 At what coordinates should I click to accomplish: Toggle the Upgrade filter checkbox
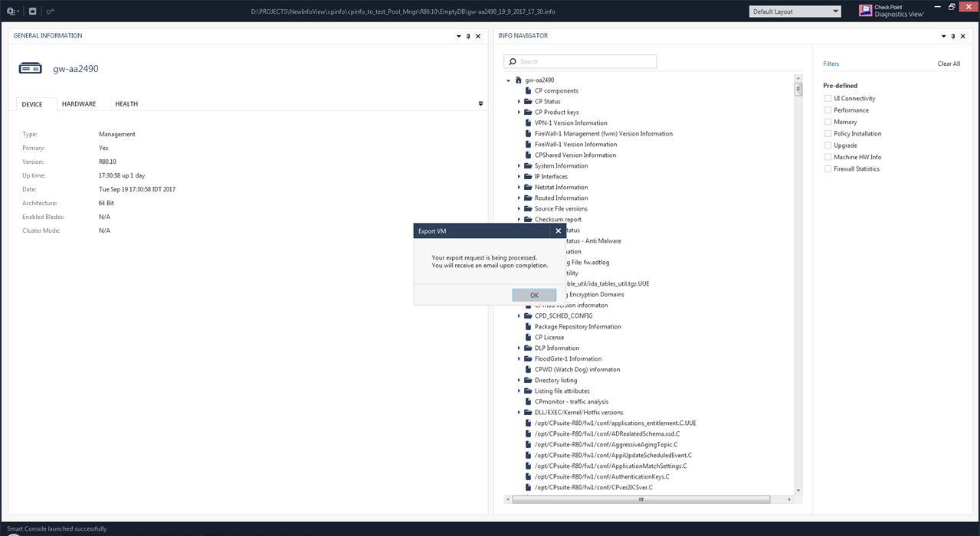coord(828,145)
